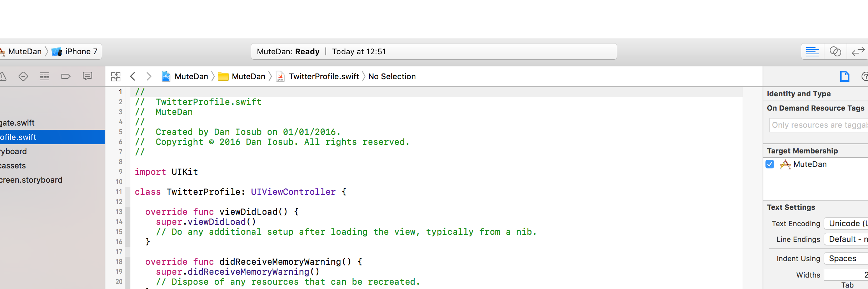Click the Swift file icon in jump bar
Viewport: 868px width, 289px height.
pyautogui.click(x=280, y=76)
